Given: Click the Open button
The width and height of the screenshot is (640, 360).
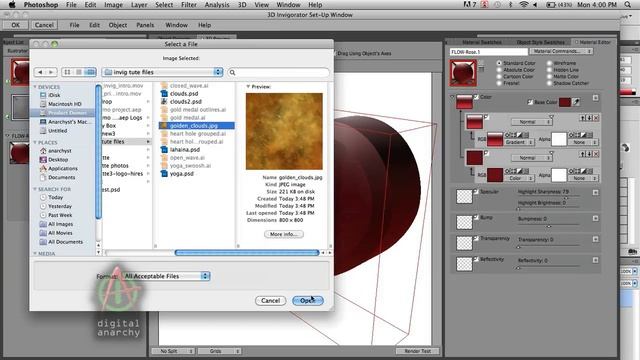Looking at the screenshot, I should (x=308, y=301).
